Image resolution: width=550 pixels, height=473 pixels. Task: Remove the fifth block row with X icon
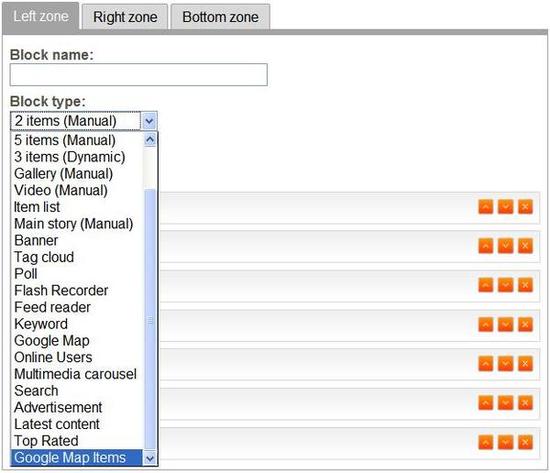pos(525,364)
